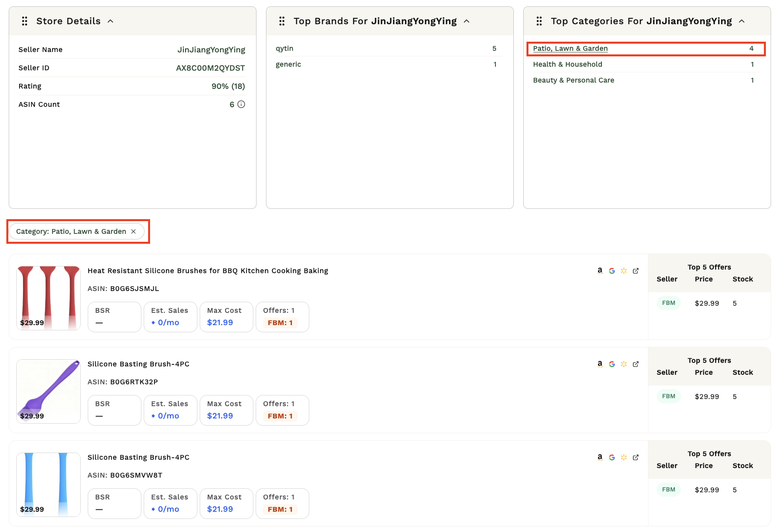
Task: Open the red silicone brushes thumbnail
Action: point(48,298)
